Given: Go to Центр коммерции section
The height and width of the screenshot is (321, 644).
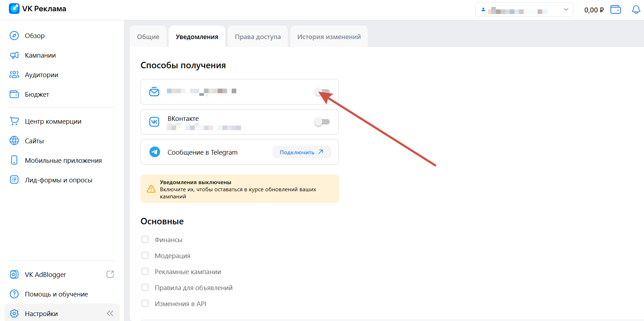Looking at the screenshot, I should 53,121.
